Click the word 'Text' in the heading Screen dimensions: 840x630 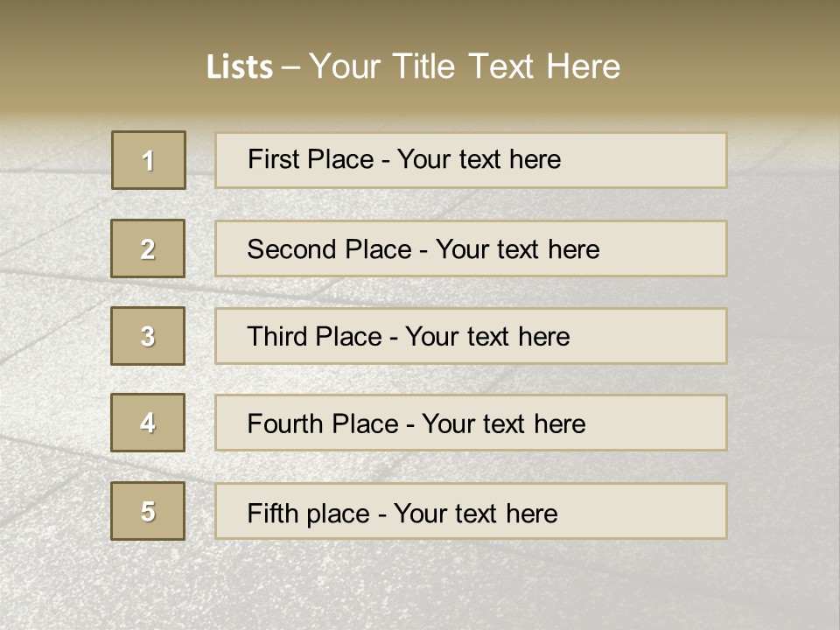[502, 66]
